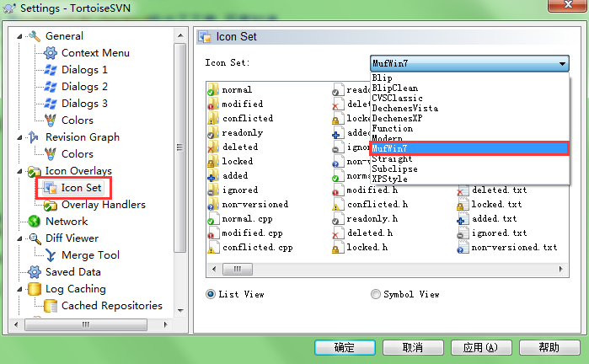Image resolution: width=589 pixels, height=364 pixels.
Task: Click the icon preview scroll right arrow
Action: click(x=561, y=269)
